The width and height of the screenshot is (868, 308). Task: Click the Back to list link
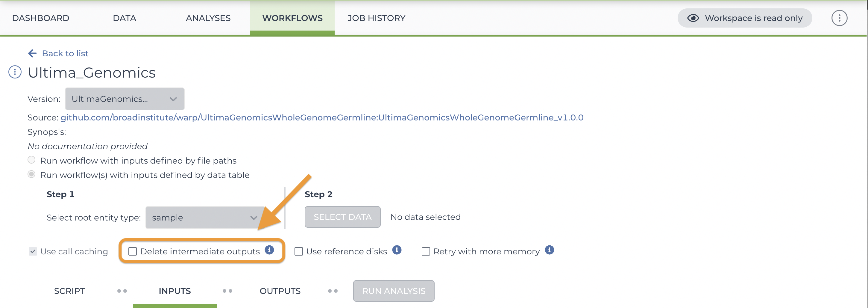(x=65, y=53)
